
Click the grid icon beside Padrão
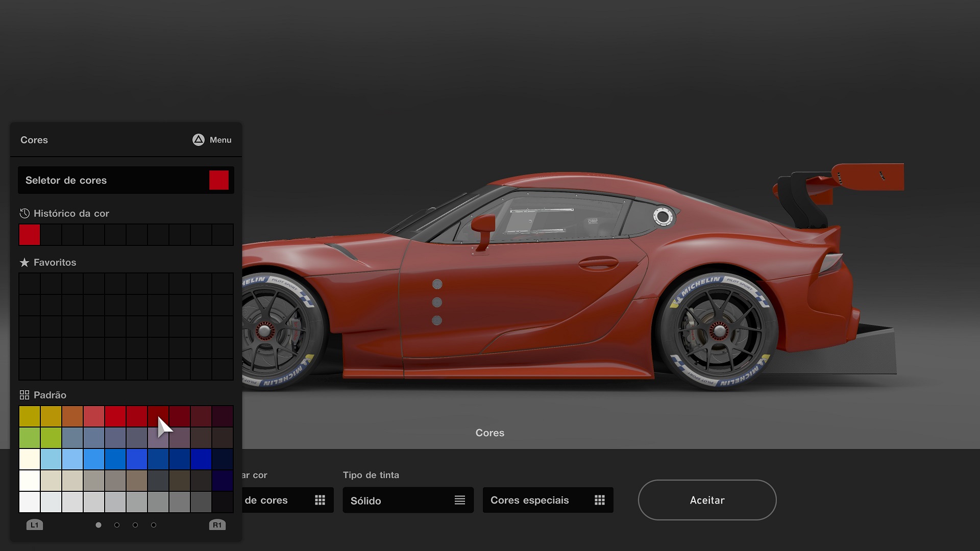(x=23, y=394)
